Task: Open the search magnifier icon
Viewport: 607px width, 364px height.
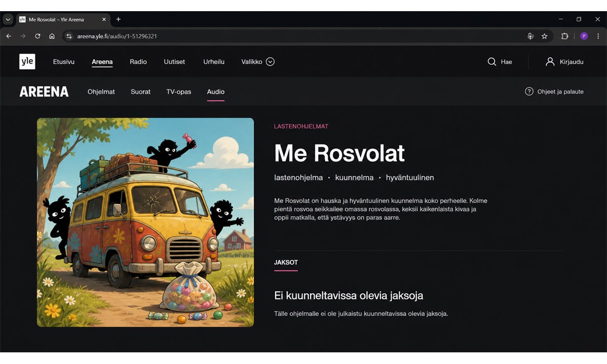Action: (492, 62)
